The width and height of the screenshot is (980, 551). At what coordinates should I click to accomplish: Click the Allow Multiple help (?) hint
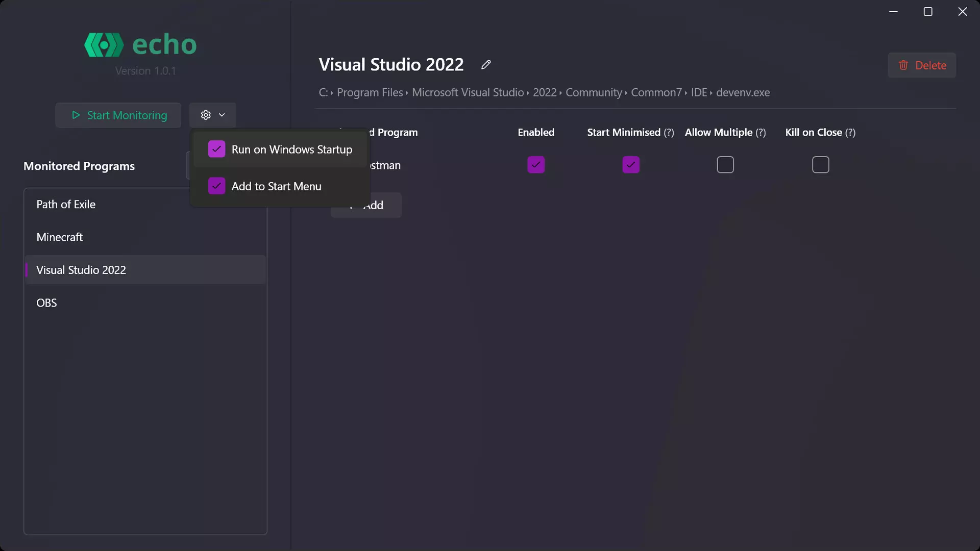[x=761, y=133]
